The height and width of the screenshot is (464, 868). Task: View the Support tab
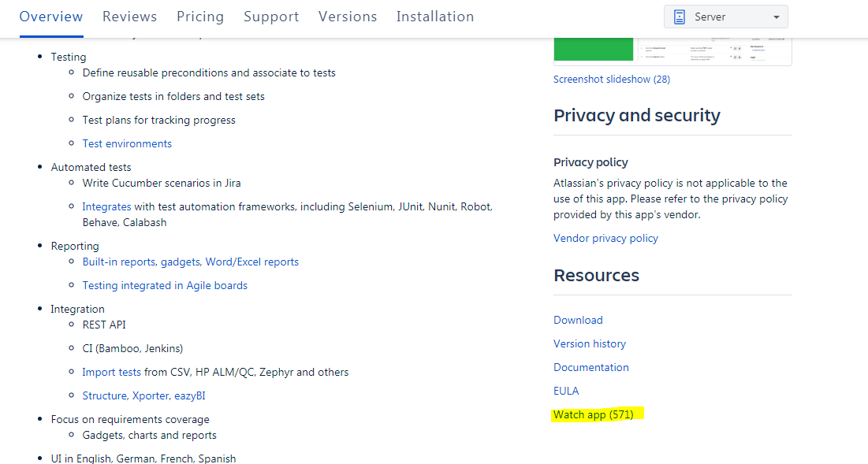point(271,16)
